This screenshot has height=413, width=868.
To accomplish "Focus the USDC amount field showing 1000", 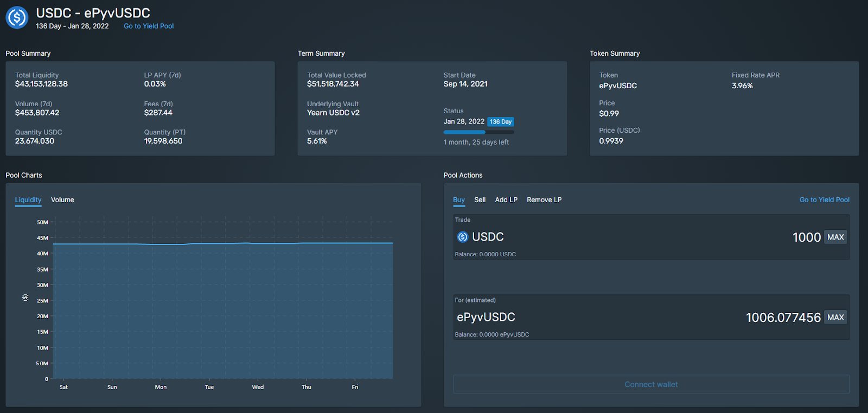I will coord(806,237).
